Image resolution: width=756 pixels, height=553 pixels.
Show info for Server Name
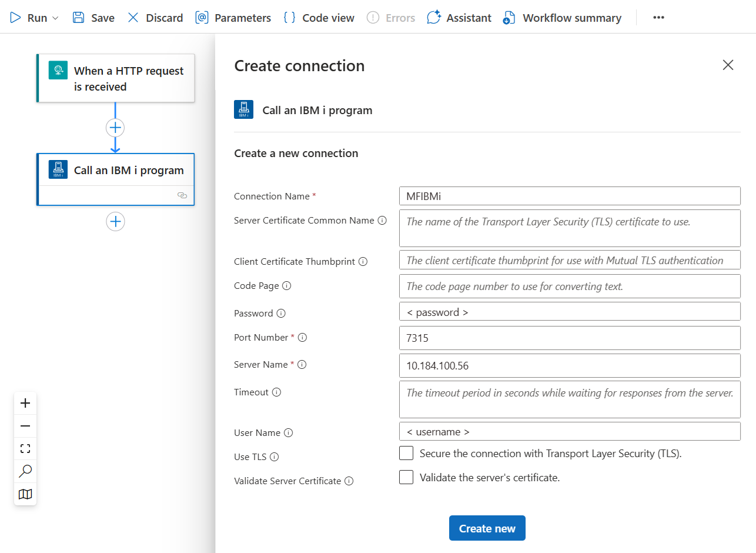click(x=302, y=365)
